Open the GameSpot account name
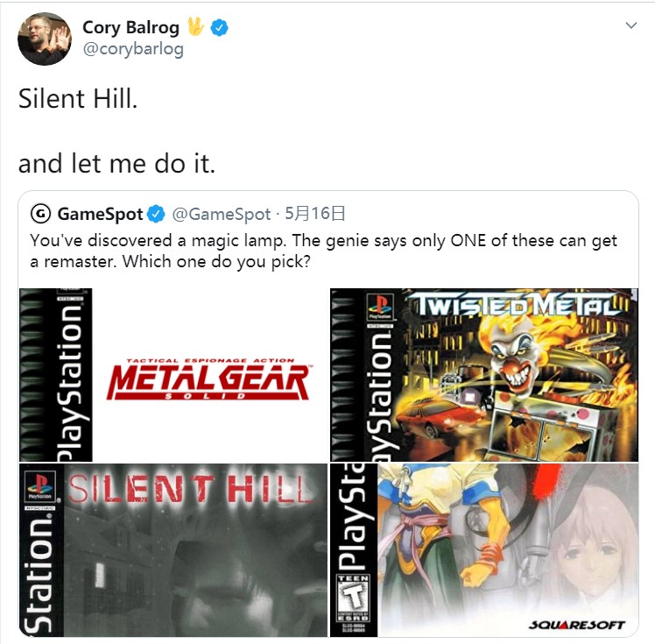The image size is (655, 644). click(100, 214)
